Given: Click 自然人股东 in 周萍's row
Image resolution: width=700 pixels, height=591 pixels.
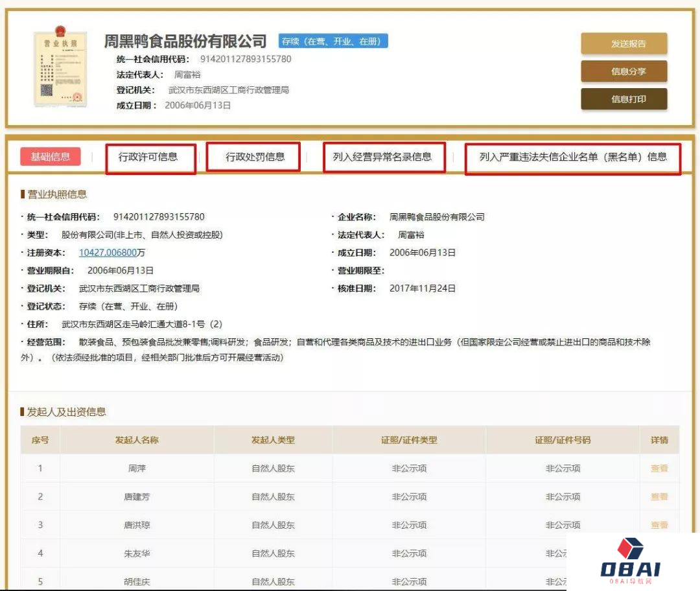Looking at the screenshot, I should (x=273, y=469).
